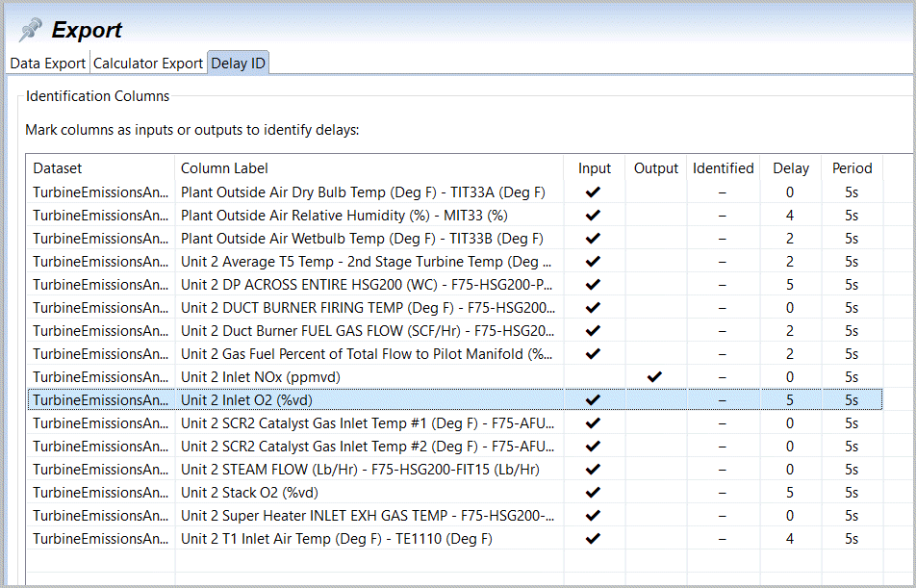Switch to the Data Export tab
Screen dimensions: 916x588
pos(47,64)
